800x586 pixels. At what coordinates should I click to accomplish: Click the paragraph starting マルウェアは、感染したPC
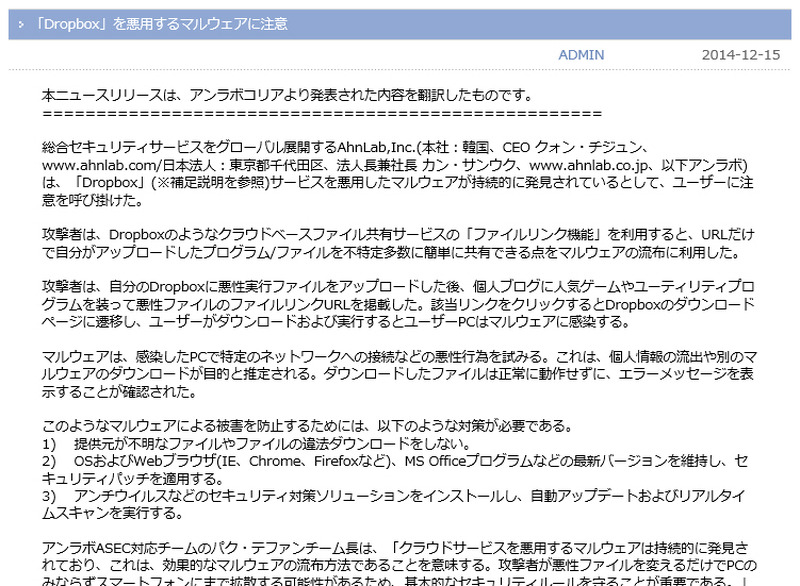400,374
